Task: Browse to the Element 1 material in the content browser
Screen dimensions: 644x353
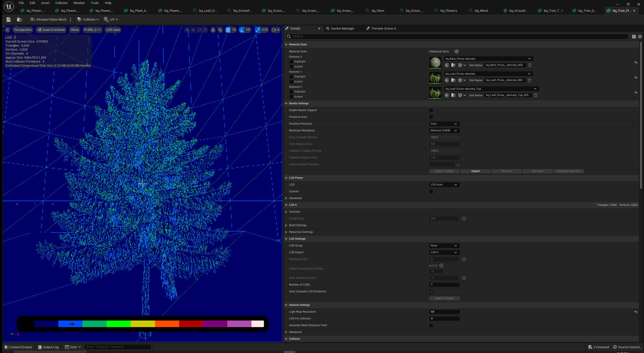Action: point(453,80)
